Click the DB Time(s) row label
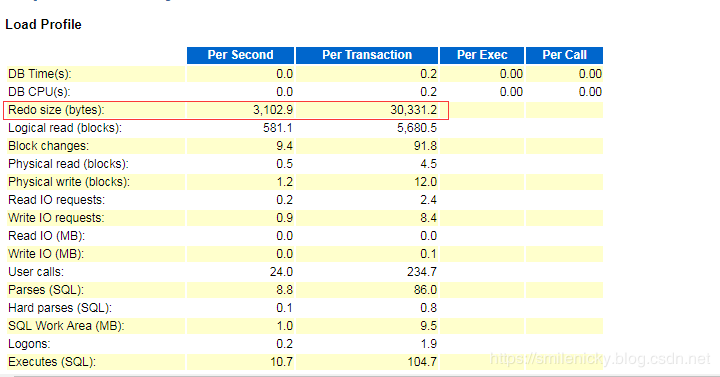 click(x=39, y=74)
